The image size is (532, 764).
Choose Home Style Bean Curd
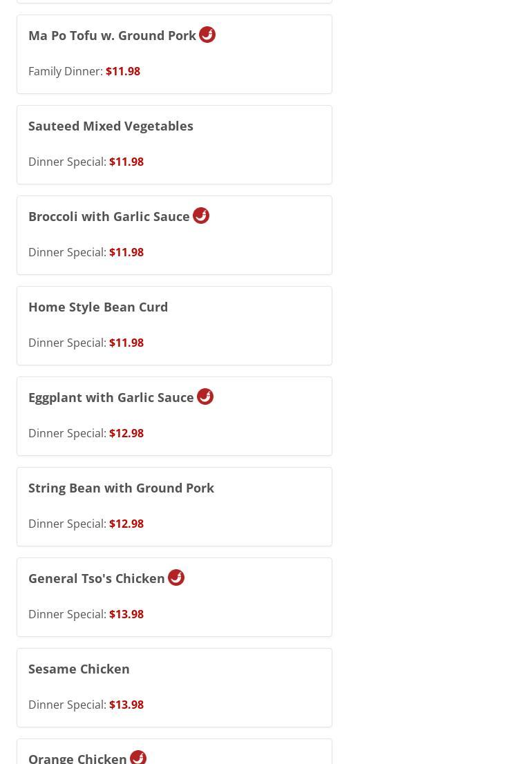pos(98,307)
